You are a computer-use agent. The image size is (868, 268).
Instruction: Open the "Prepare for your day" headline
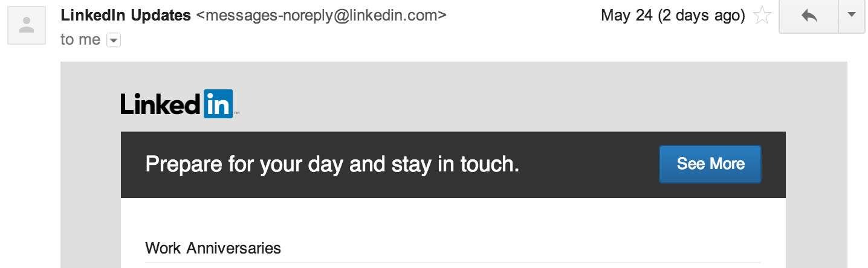click(332, 164)
